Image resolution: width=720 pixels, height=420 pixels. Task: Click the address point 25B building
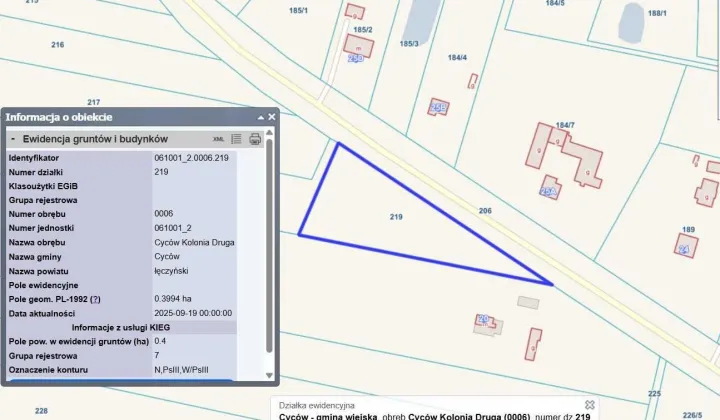coord(438,107)
